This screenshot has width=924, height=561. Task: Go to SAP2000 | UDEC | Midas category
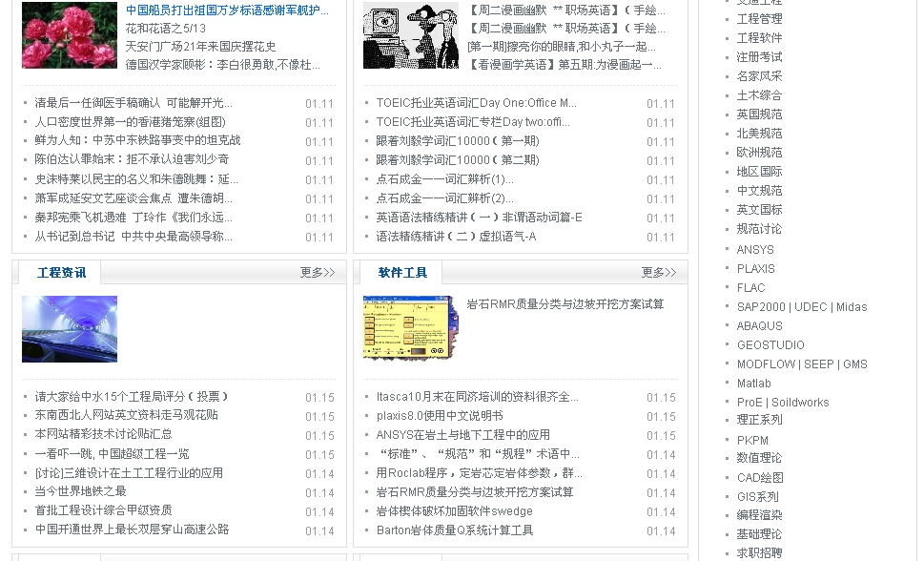801,307
